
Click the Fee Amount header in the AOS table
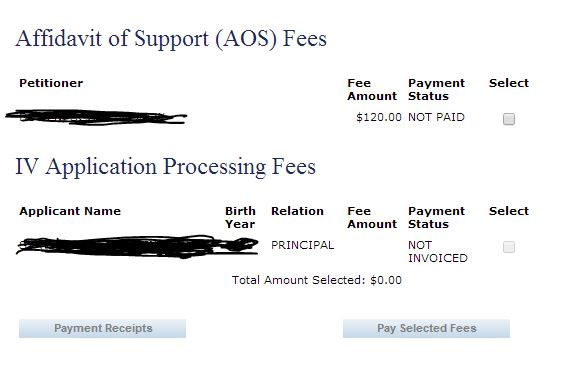pyautogui.click(x=372, y=90)
